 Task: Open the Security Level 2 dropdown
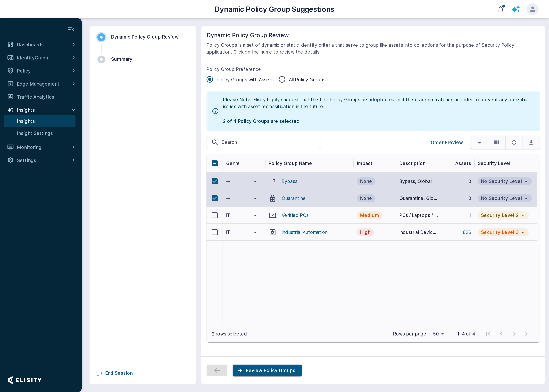coord(503,215)
